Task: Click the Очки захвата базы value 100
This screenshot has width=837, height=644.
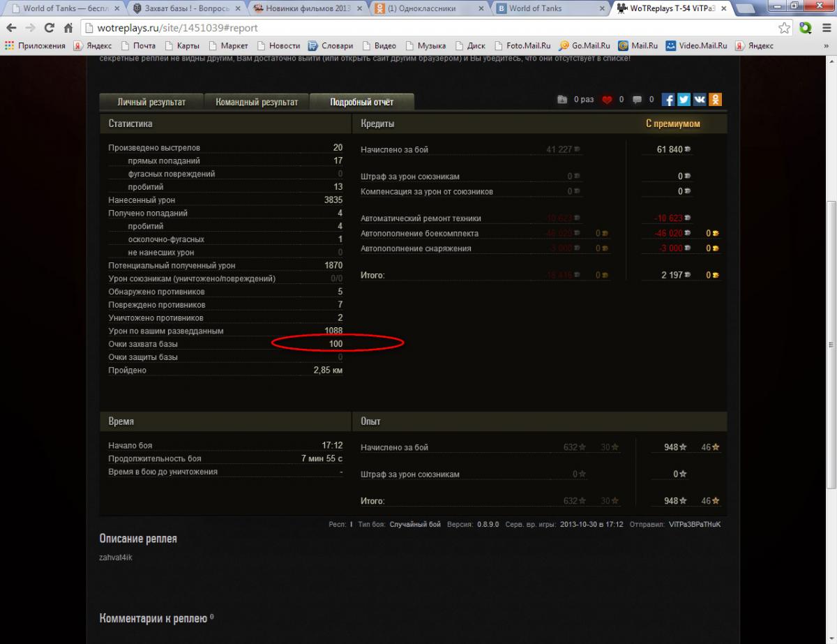Action: 335,344
